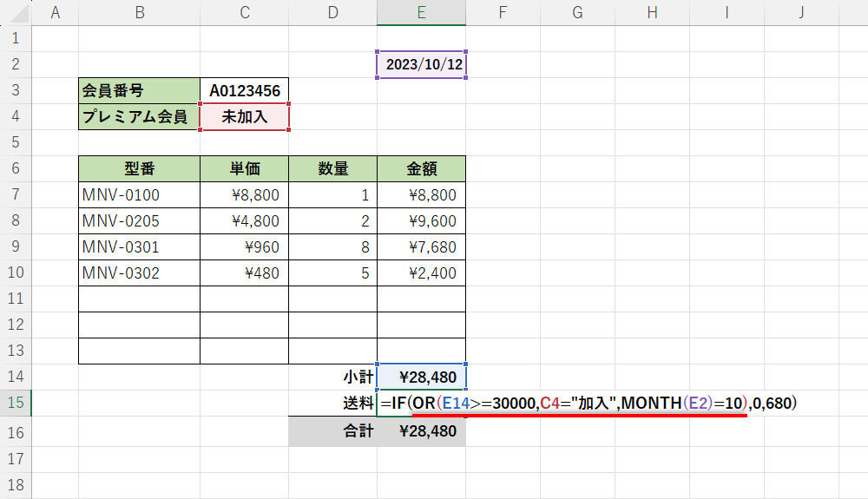Select quantity cell showing 5

click(x=332, y=272)
